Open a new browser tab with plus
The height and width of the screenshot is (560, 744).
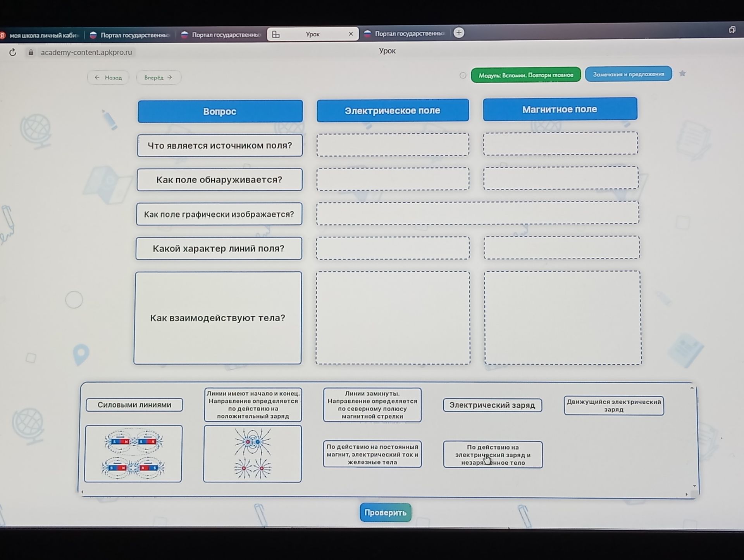[x=459, y=33]
